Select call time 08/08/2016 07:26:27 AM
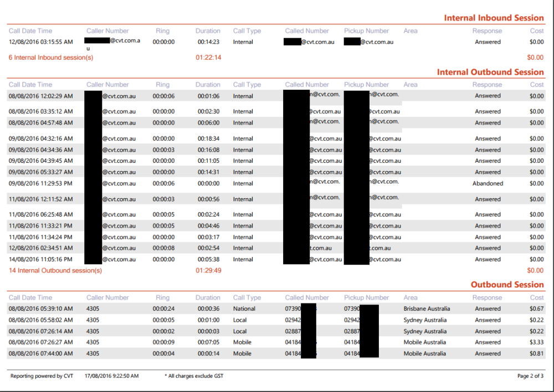 tap(40, 342)
